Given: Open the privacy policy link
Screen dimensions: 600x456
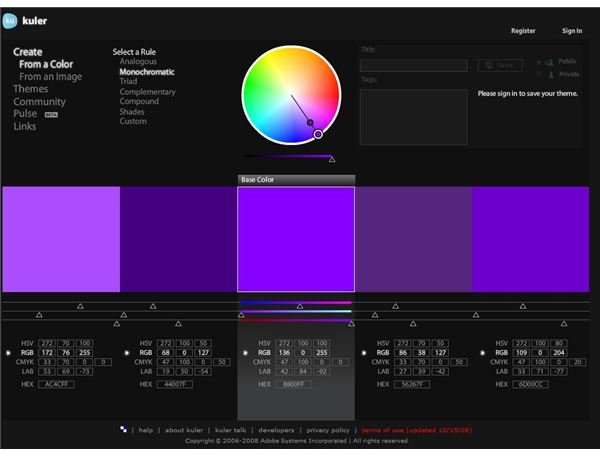Looking at the screenshot, I should pyautogui.click(x=328, y=430).
